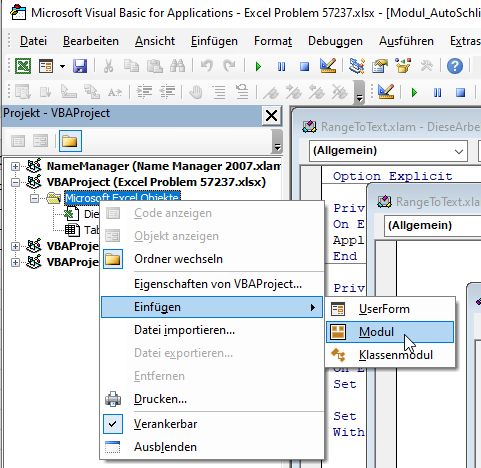Open Object Browser toolbar icon

403,66
